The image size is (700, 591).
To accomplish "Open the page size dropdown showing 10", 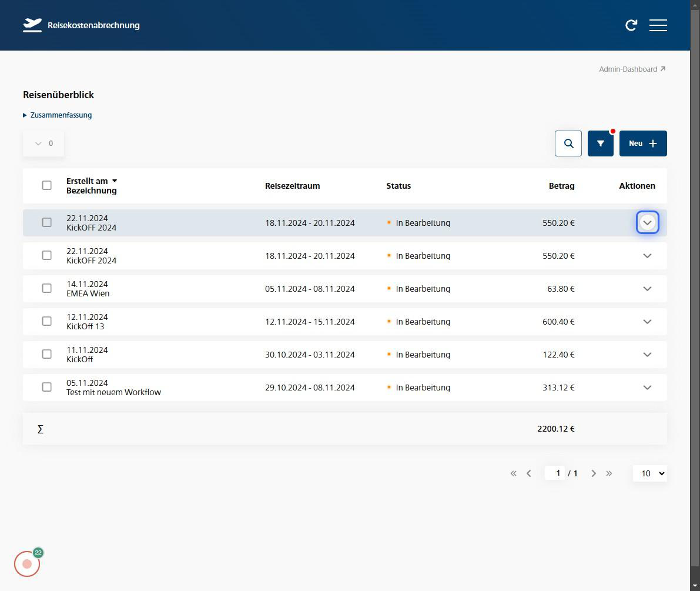I will tap(649, 473).
